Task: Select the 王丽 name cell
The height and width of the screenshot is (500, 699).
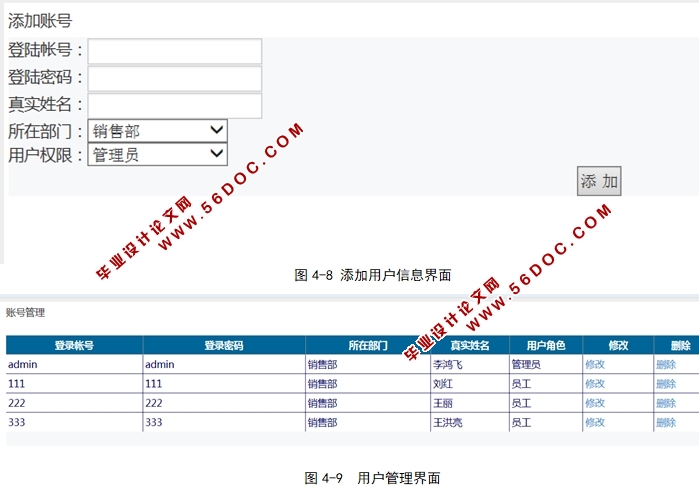Action: pyautogui.click(x=470, y=403)
